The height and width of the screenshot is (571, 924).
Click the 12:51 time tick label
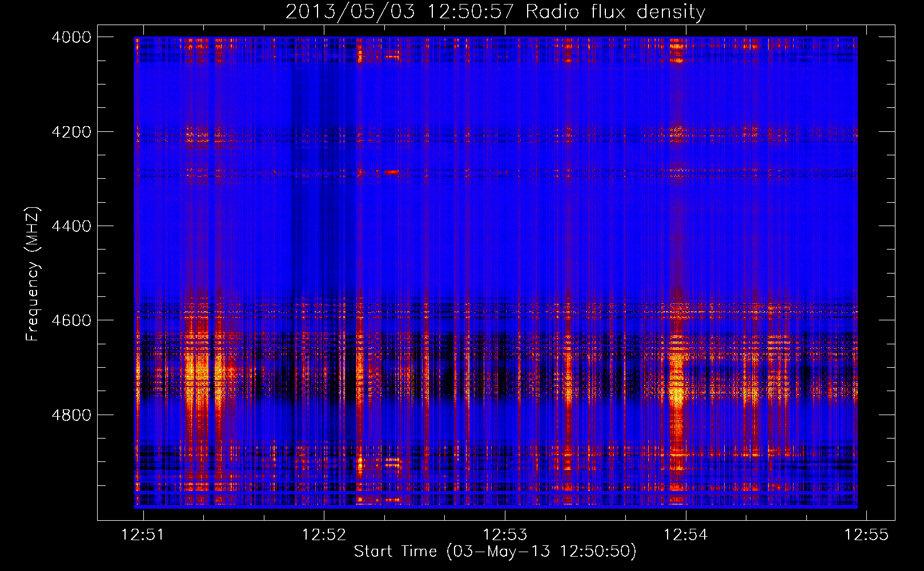pyautogui.click(x=143, y=535)
